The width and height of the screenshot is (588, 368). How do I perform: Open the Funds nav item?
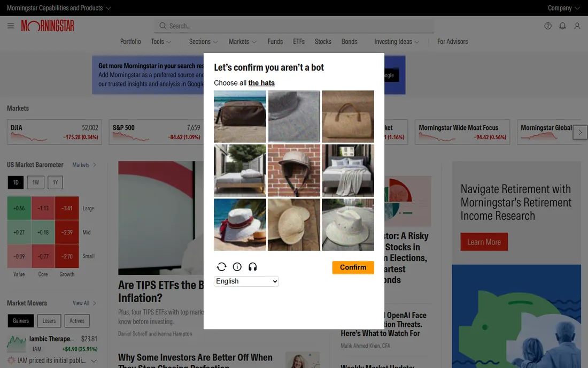click(275, 42)
